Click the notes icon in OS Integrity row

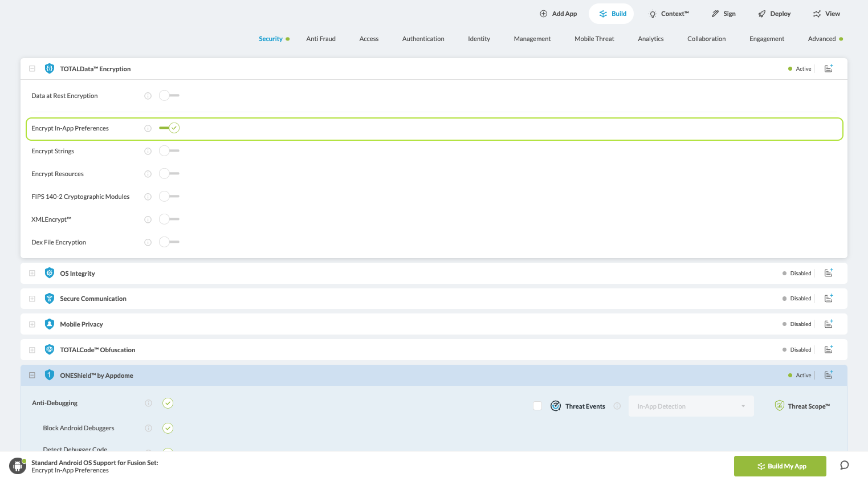coord(829,273)
